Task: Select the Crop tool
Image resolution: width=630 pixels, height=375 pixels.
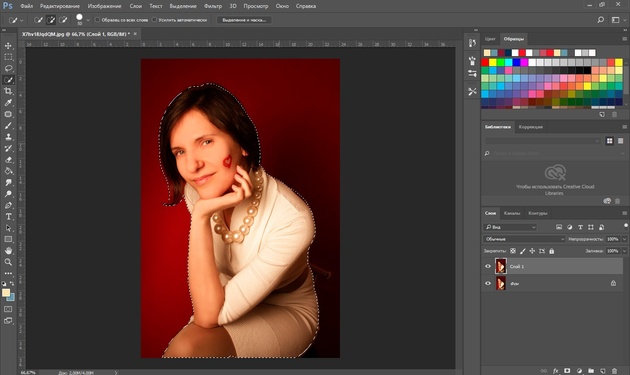Action: click(8, 91)
